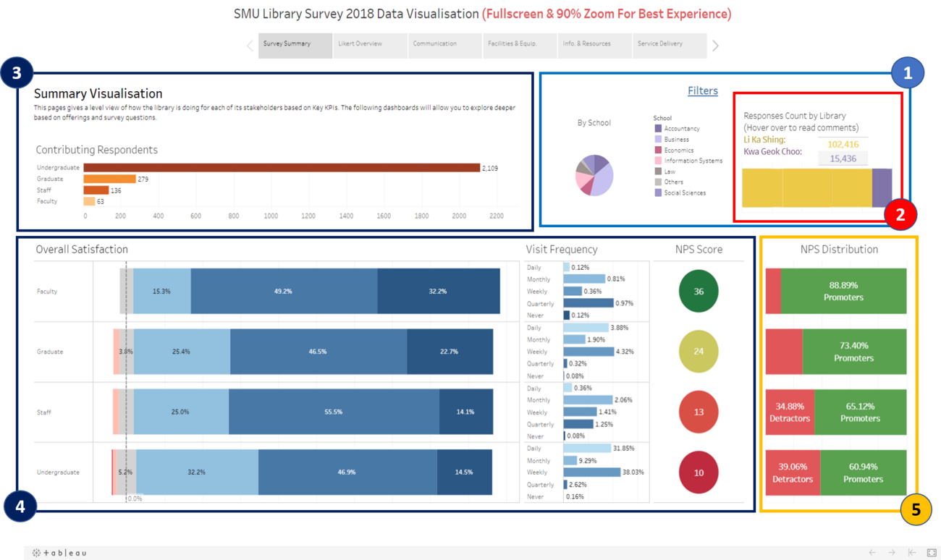Select the 60.94% Promoters segment
941x560 pixels.
tap(864, 472)
